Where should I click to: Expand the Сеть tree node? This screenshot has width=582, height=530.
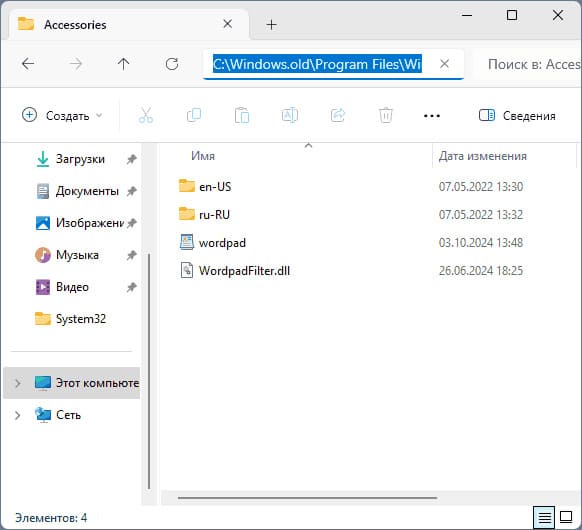tap(17, 415)
